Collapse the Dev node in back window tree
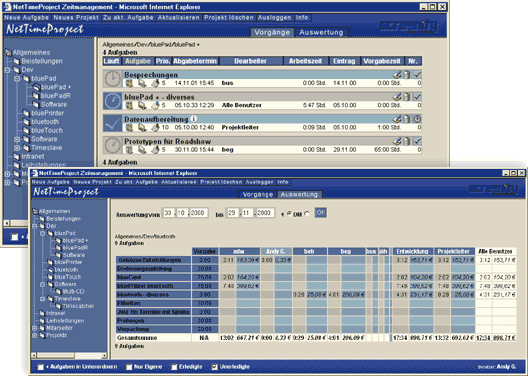 tap(7, 70)
